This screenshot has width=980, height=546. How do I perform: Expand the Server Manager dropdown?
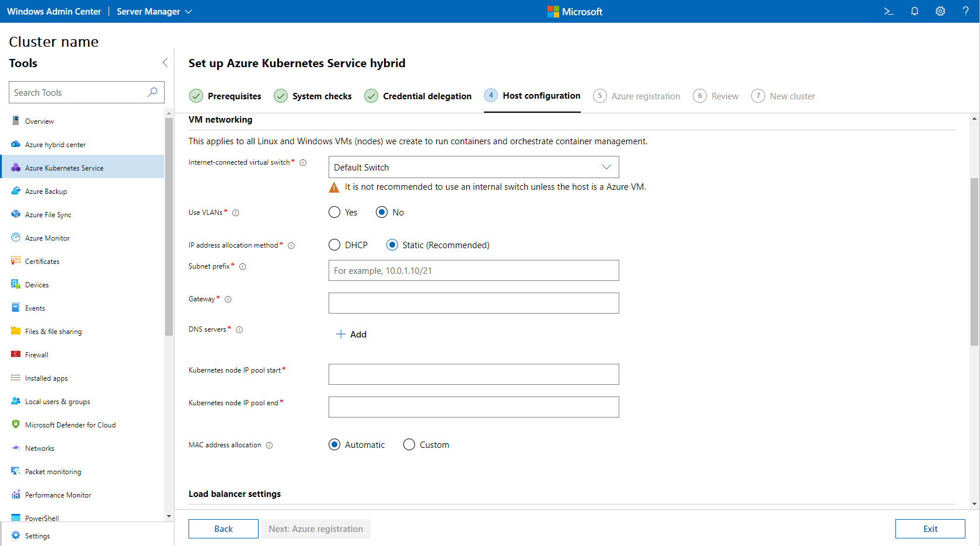click(154, 12)
